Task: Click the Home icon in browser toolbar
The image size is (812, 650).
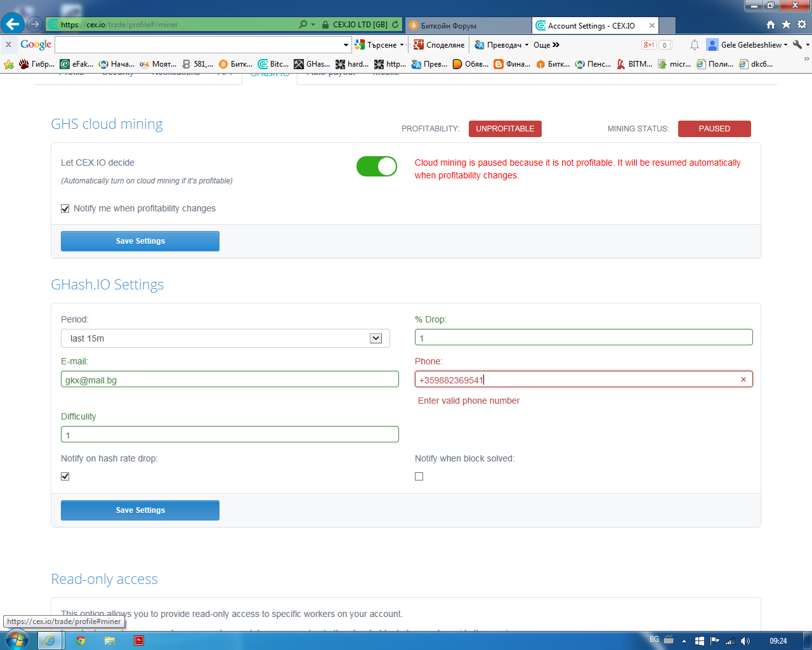Action: 770,24
